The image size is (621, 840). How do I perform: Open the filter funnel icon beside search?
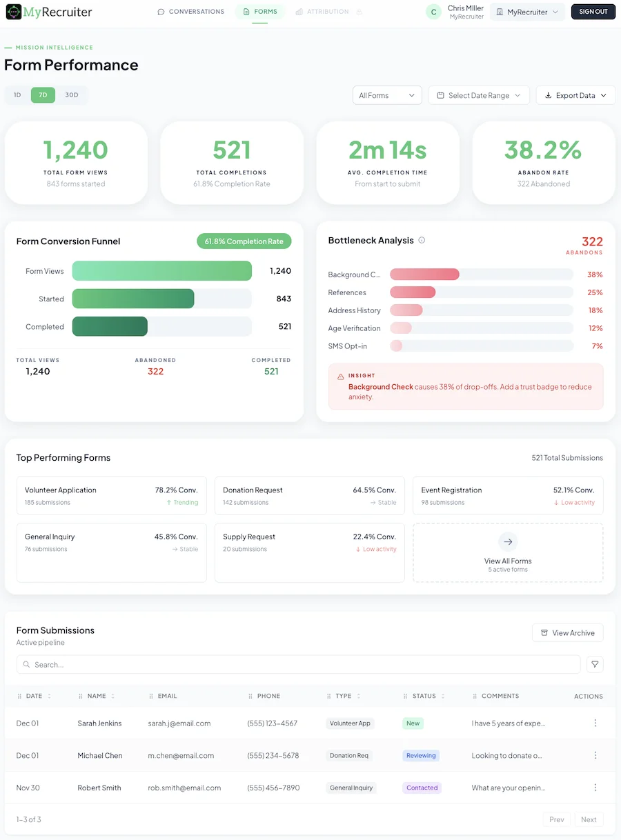click(x=595, y=664)
